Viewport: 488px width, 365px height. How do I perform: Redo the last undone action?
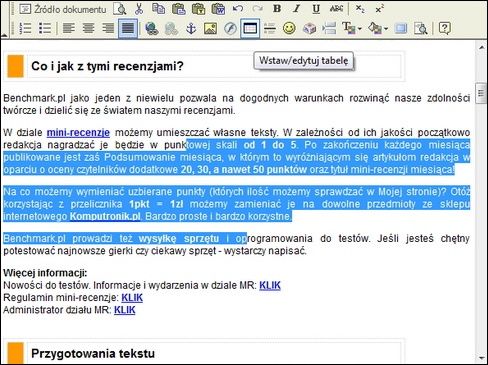click(257, 9)
